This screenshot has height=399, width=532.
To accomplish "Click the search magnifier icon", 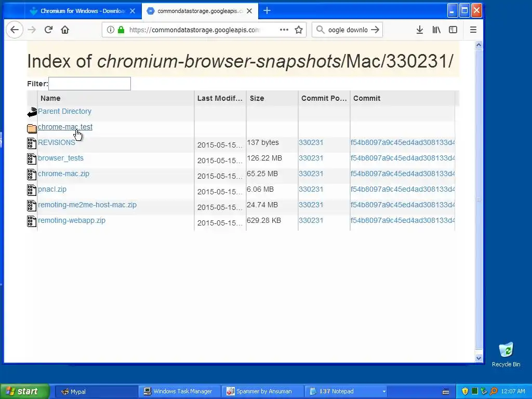I will pyautogui.click(x=320, y=30).
